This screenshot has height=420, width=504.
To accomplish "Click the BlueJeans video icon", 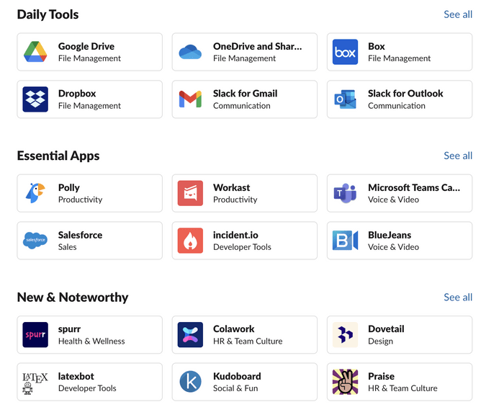I will point(345,240).
